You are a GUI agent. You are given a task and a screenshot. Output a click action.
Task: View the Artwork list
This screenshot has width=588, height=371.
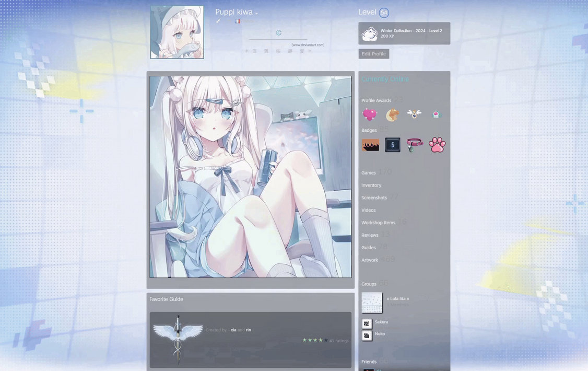point(370,260)
